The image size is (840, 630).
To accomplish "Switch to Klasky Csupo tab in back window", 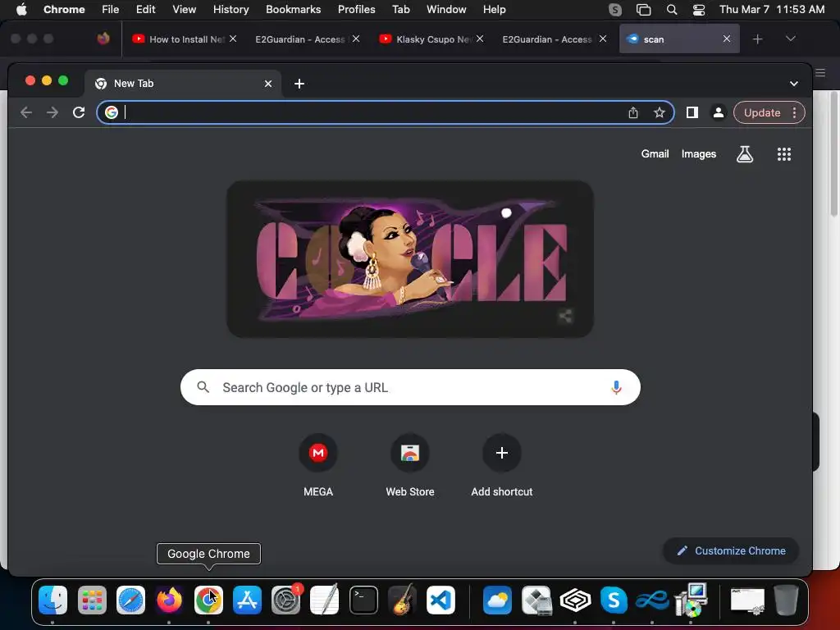I will click(431, 39).
